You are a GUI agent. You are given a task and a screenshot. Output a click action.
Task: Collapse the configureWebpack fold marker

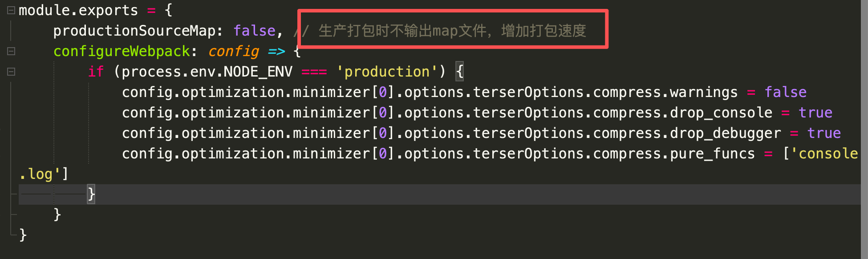(x=11, y=51)
